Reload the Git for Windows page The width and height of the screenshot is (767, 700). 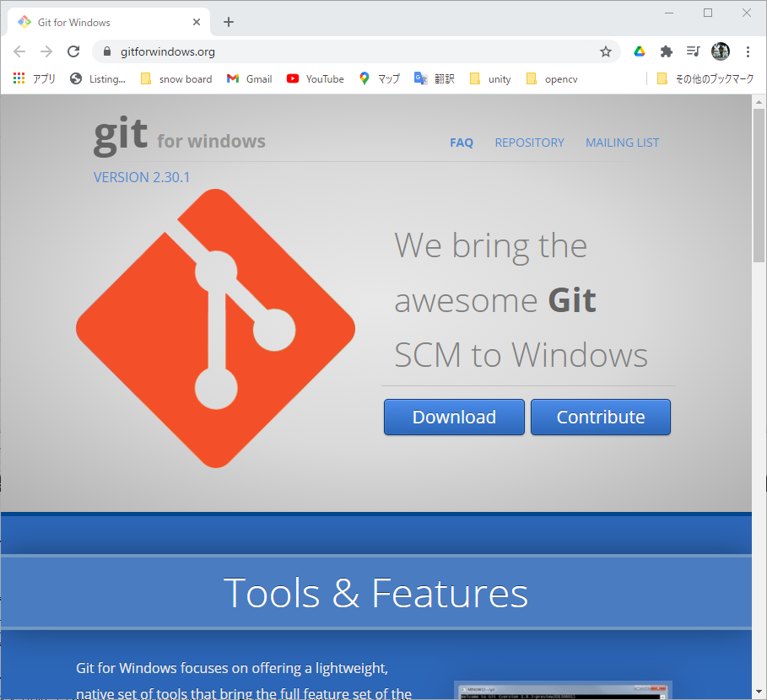coord(73,51)
